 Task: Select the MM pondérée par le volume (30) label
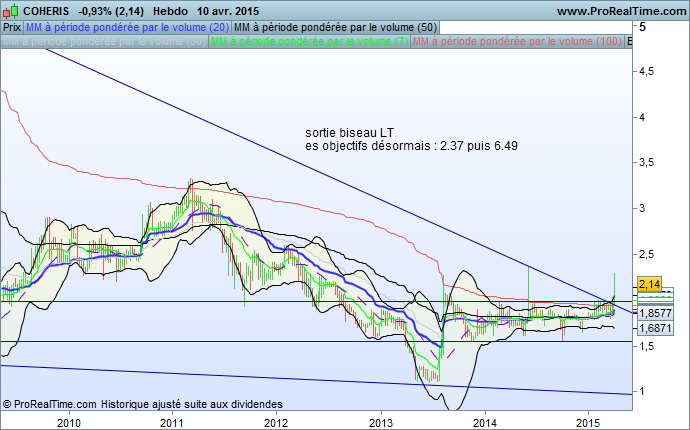click(104, 41)
